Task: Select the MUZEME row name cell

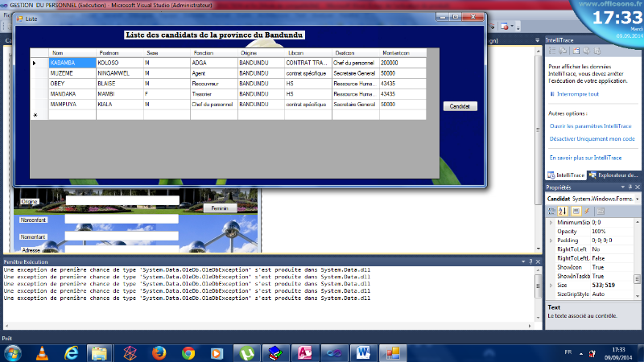Action: tap(72, 73)
